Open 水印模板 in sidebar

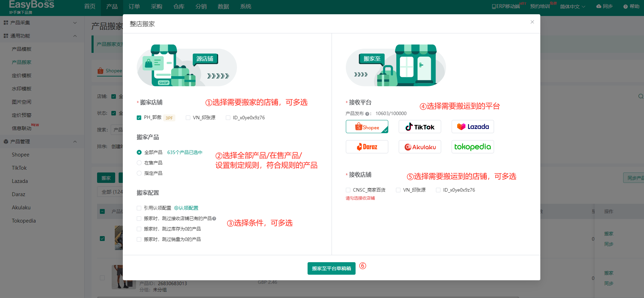tap(22, 89)
